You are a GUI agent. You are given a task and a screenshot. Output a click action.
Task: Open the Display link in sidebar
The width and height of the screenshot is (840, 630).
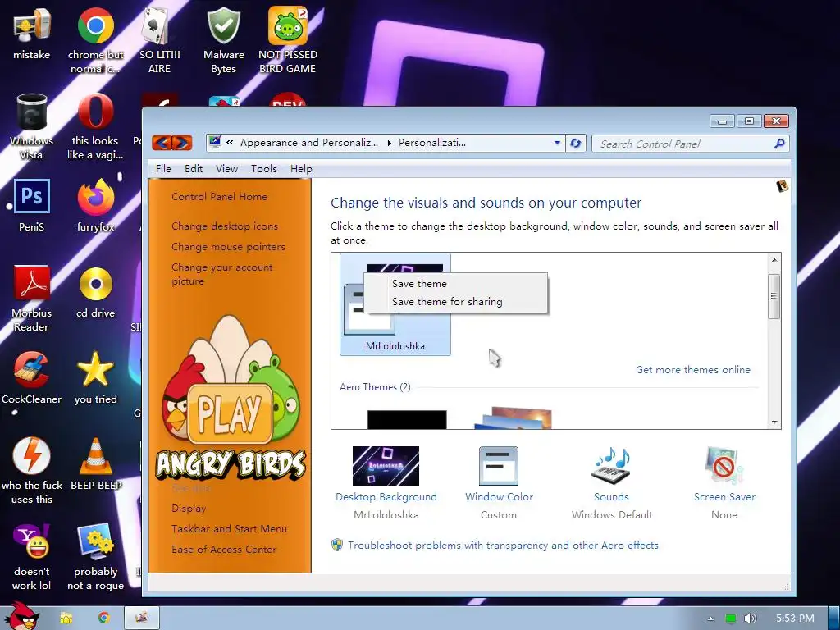(x=189, y=509)
